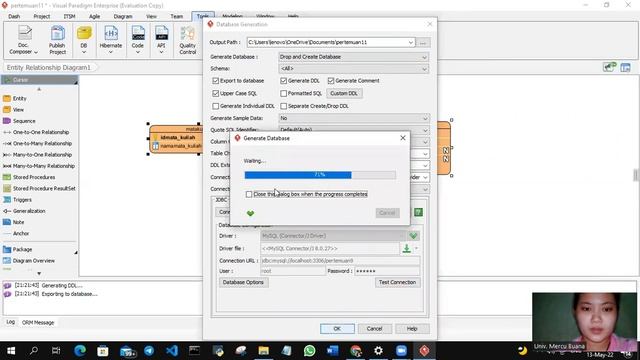Viewport: 640px width, 360px height.
Task: Open Generate Sample Data dropdown
Action: coord(424,118)
